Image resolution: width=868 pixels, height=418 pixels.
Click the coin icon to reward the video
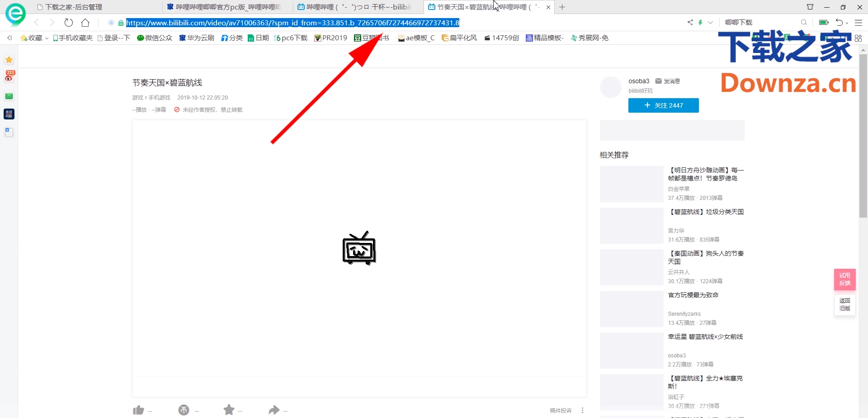click(x=184, y=410)
